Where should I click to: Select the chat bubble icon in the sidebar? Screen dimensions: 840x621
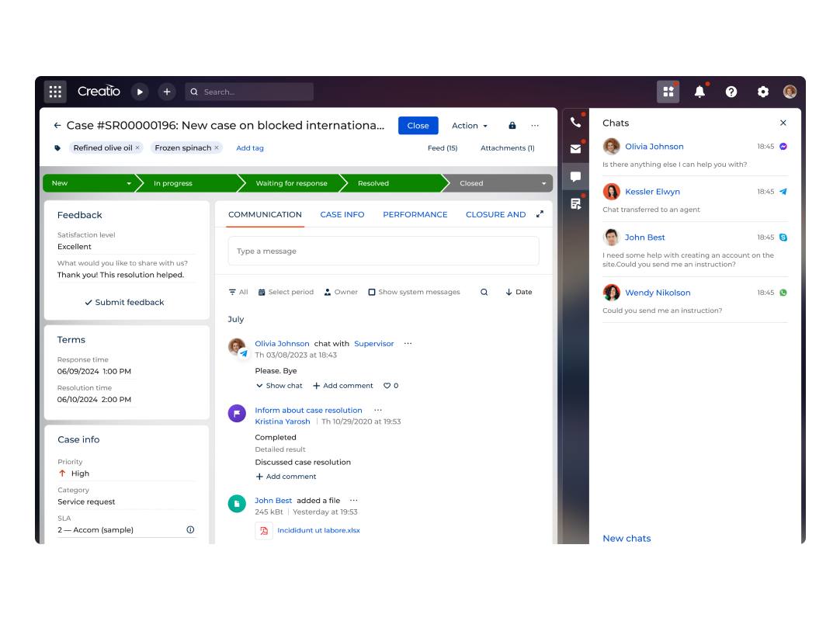tap(575, 176)
